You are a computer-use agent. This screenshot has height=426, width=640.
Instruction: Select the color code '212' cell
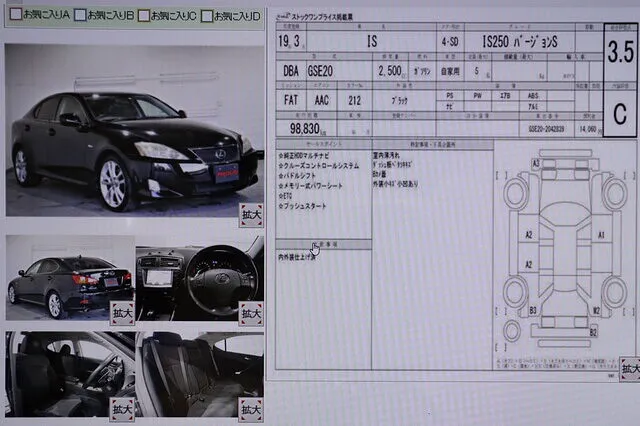pyautogui.click(x=354, y=100)
